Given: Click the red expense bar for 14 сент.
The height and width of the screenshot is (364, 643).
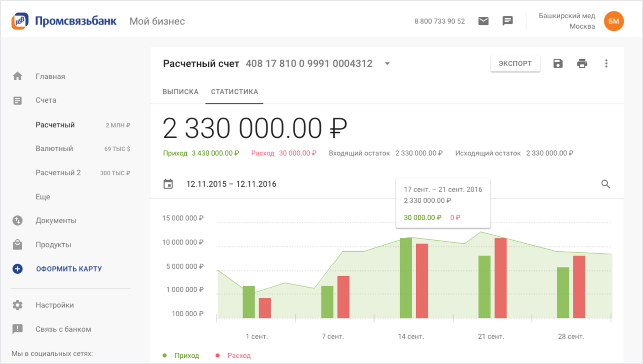Looking at the screenshot, I should (x=422, y=281).
